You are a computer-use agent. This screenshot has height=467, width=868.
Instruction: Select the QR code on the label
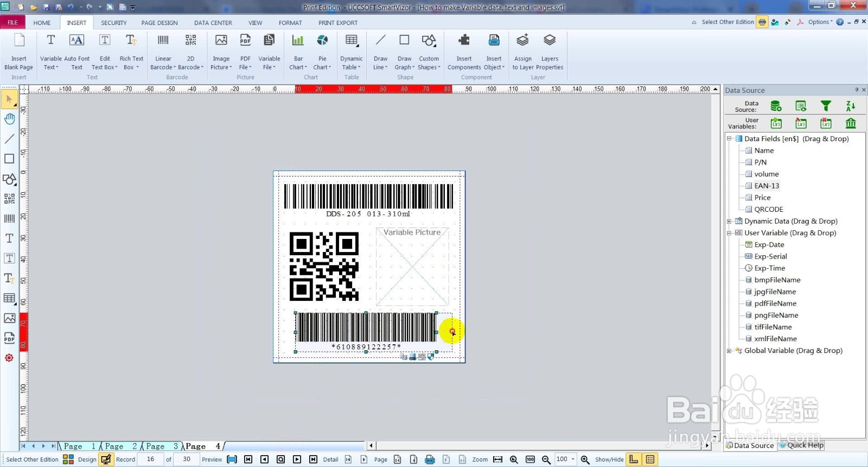tap(324, 266)
